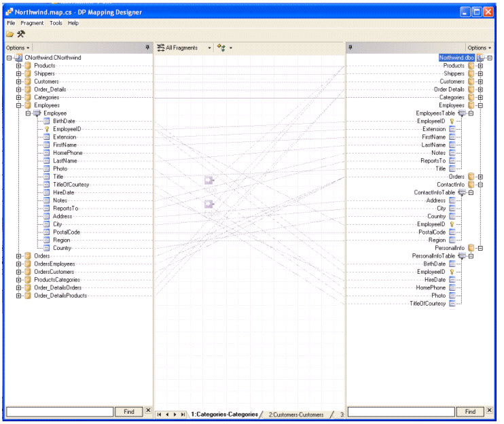This screenshot has height=424, width=504.
Task: Open the Tools menu
Action: click(x=56, y=23)
